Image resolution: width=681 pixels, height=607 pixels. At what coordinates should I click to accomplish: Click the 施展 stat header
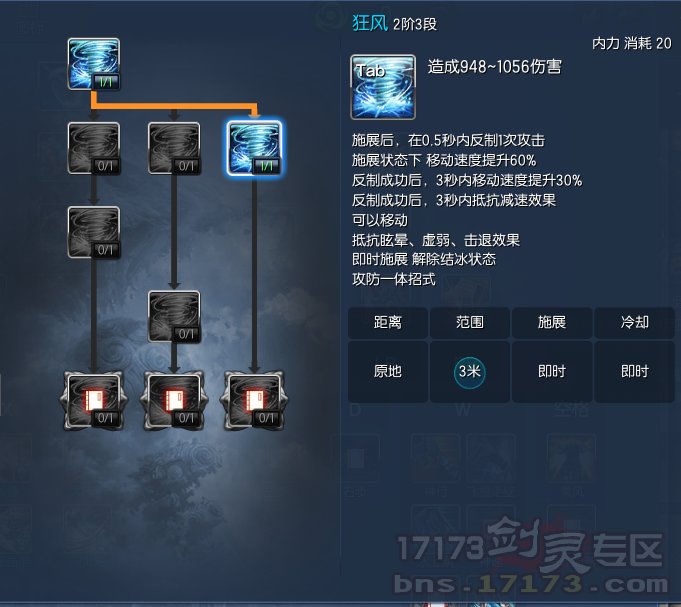click(552, 323)
